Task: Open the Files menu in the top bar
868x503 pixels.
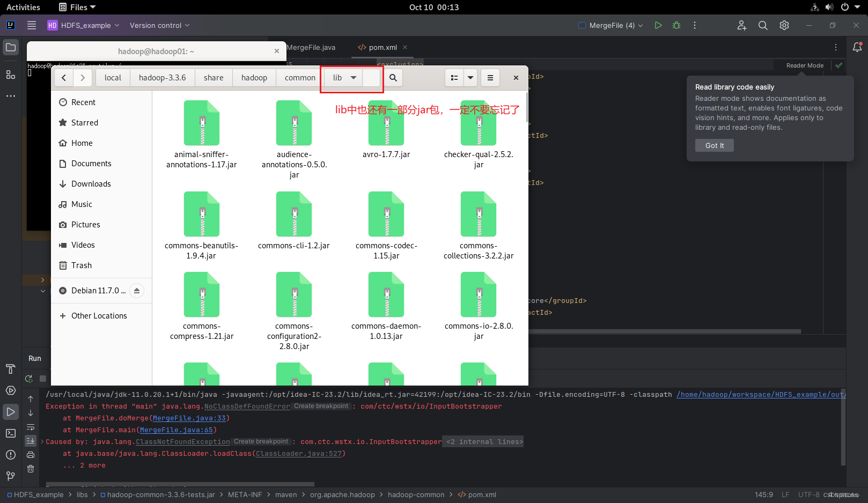Action: 76,7
